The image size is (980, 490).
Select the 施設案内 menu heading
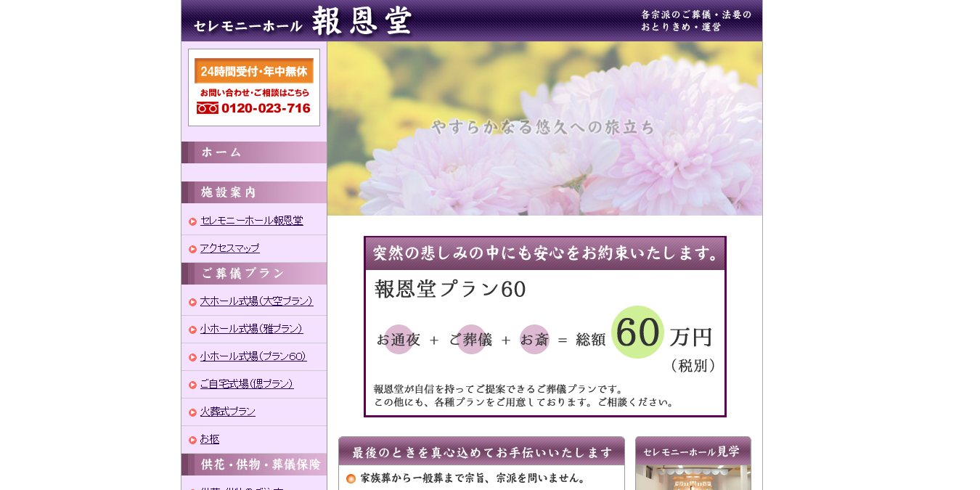click(x=254, y=192)
